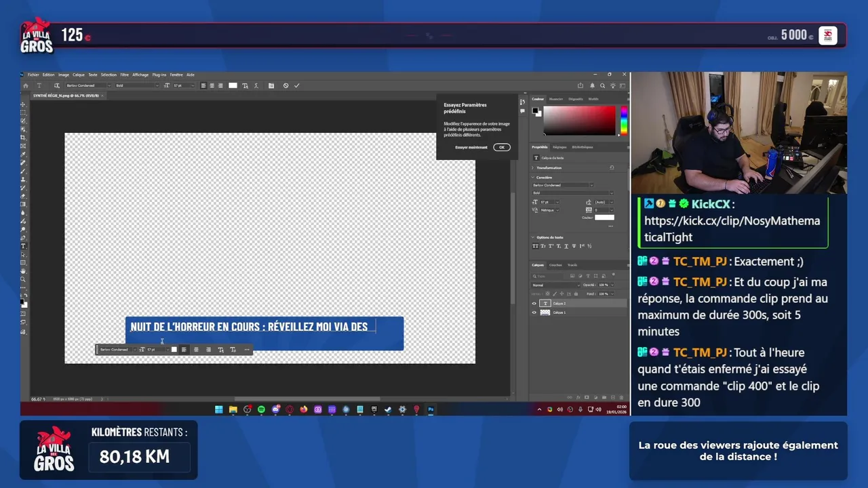
Task: Click the Photoshop icon in the taskbar
Action: [431, 409]
